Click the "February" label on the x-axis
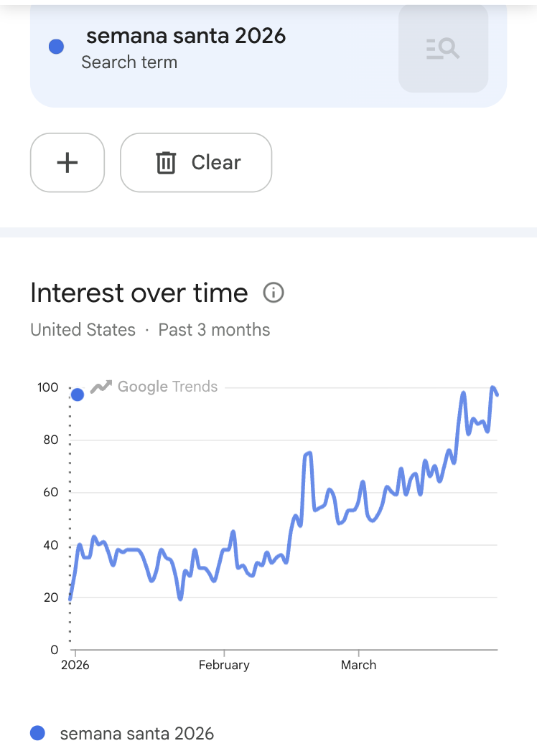Viewport: 537px width, 756px height. click(x=224, y=665)
